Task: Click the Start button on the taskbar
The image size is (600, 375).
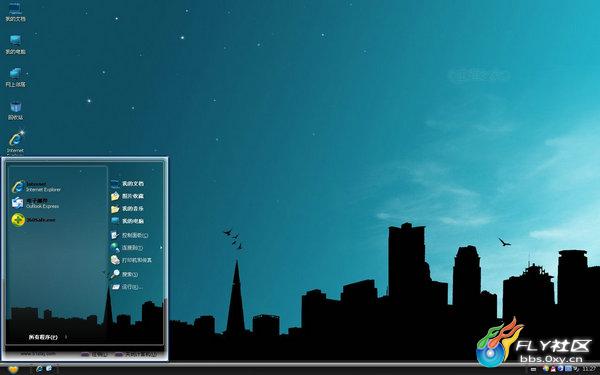Action: coord(13,369)
